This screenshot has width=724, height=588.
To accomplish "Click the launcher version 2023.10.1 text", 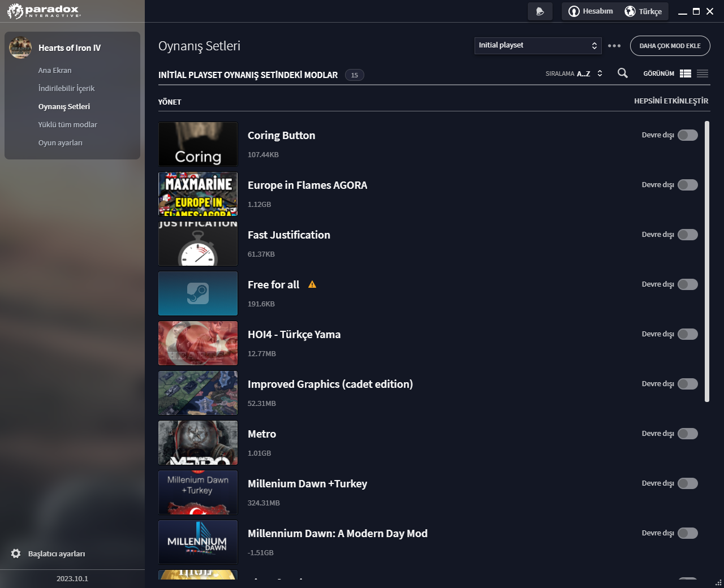I will point(72,578).
